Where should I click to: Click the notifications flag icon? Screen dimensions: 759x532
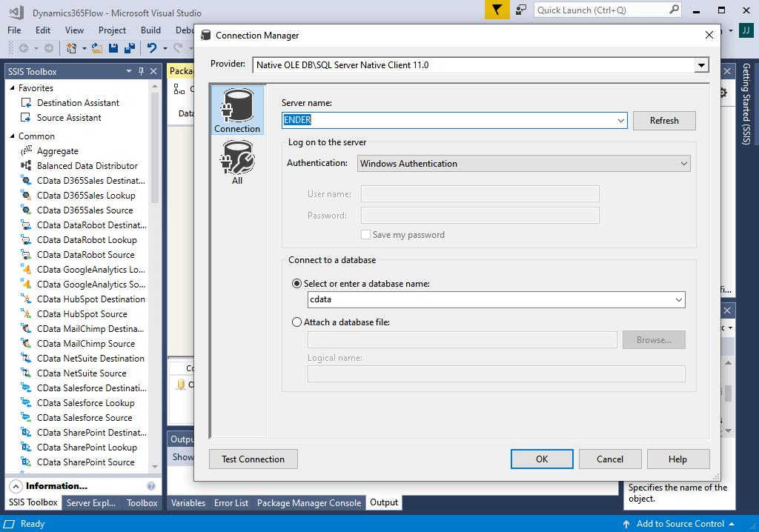[x=497, y=10]
